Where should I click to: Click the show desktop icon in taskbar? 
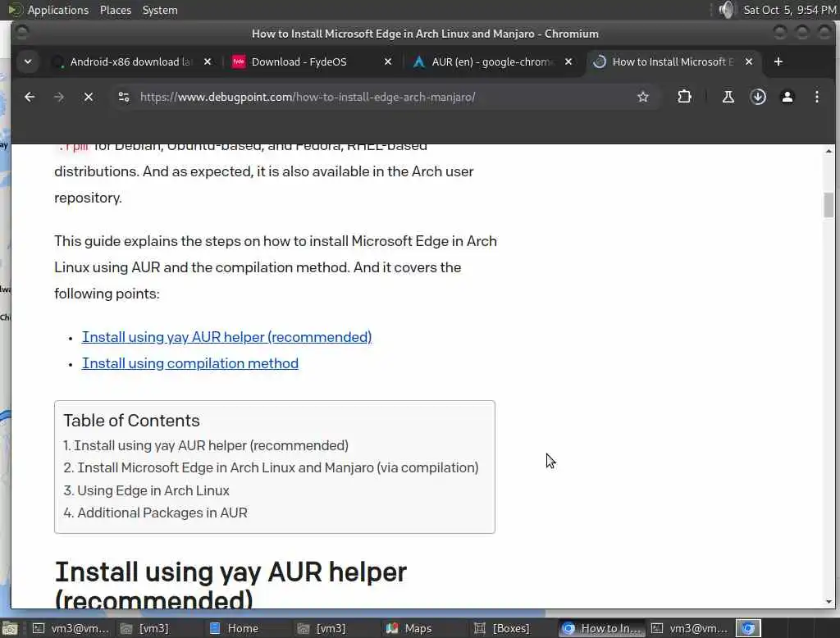click(x=10, y=628)
